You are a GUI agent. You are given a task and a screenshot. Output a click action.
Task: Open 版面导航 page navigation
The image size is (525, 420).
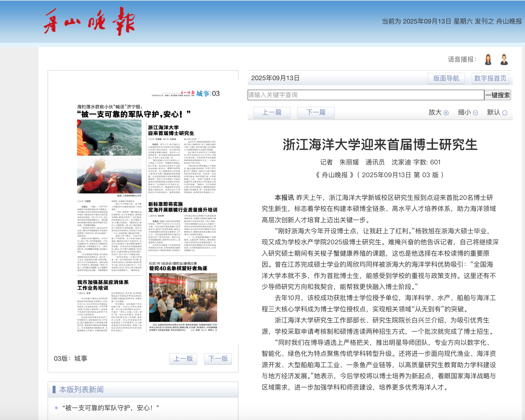[x=446, y=78]
